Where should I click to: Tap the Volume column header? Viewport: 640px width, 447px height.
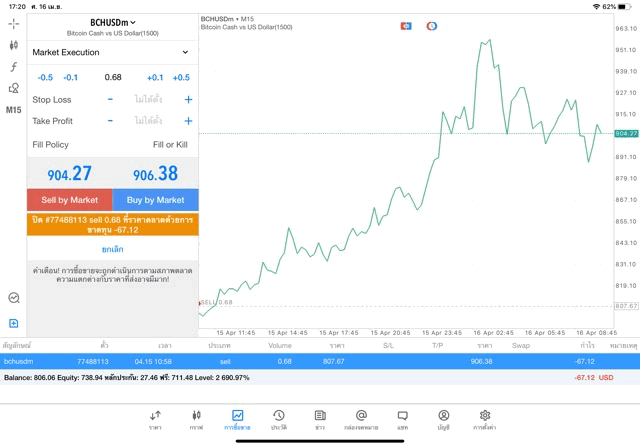[280, 345]
